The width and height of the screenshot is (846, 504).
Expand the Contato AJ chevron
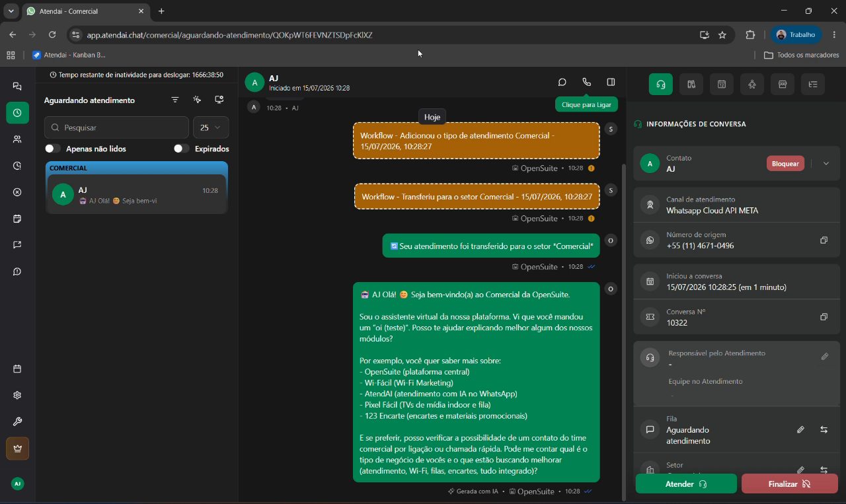point(826,164)
